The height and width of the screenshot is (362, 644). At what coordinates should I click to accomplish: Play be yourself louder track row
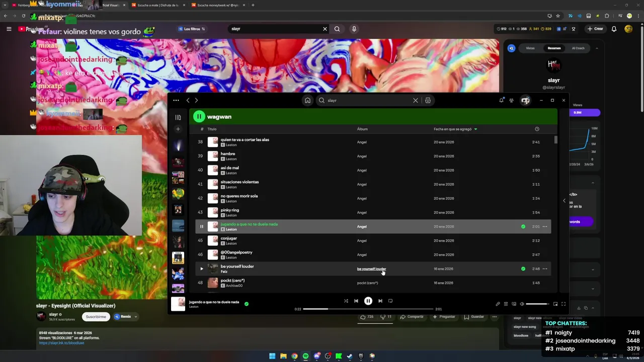tap(202, 269)
